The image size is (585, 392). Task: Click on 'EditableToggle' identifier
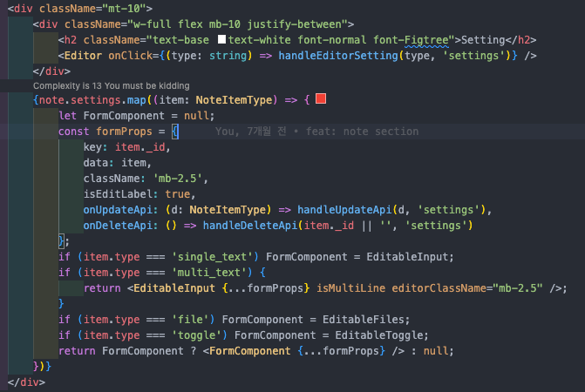(379, 335)
